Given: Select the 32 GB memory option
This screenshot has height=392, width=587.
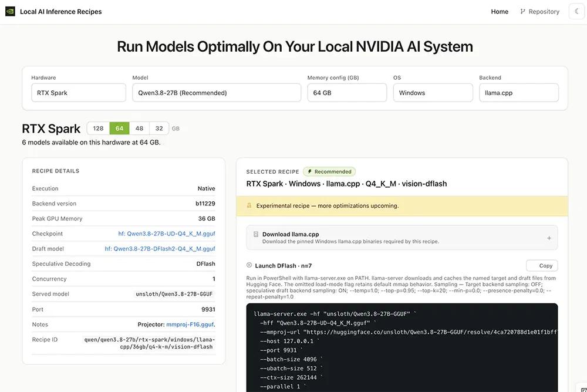Looking at the screenshot, I should coord(159,129).
